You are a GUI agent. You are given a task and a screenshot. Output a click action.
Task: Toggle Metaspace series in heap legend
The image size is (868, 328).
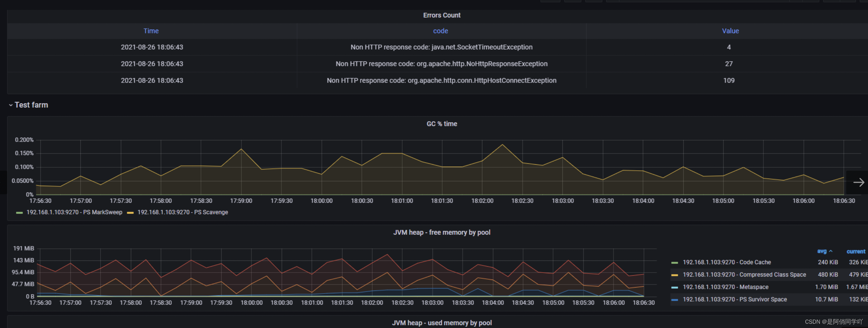point(725,287)
